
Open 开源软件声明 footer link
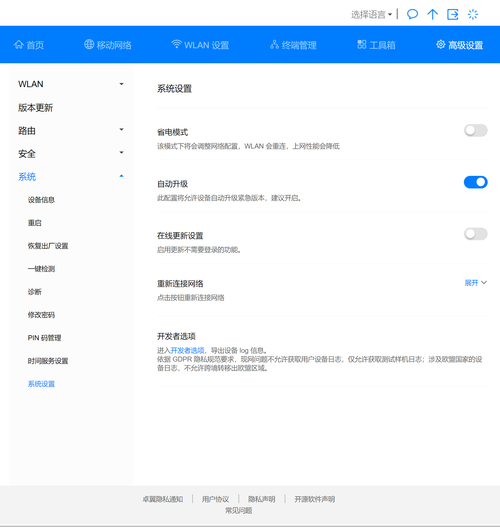pos(315,499)
